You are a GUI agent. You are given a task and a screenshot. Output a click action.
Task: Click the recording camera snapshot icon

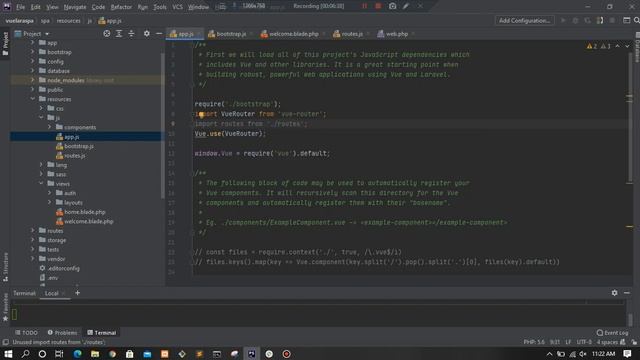tap(392, 6)
